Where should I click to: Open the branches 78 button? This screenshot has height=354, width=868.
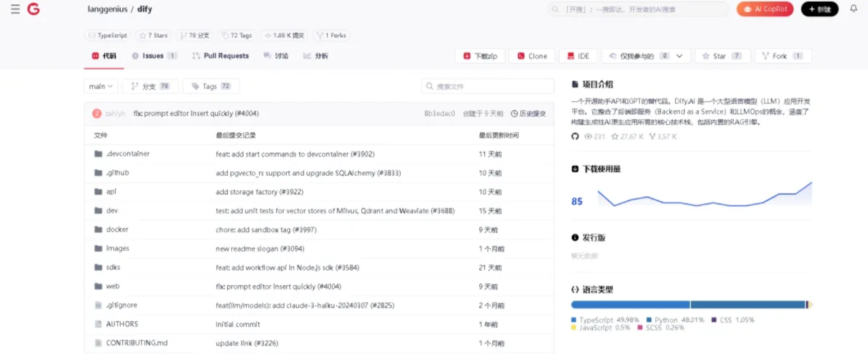pos(150,86)
